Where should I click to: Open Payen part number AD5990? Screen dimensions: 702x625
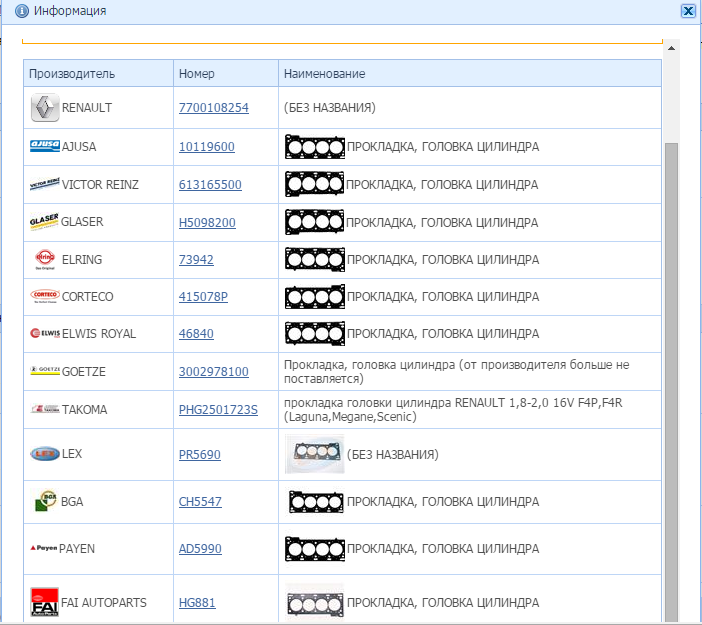coord(200,549)
